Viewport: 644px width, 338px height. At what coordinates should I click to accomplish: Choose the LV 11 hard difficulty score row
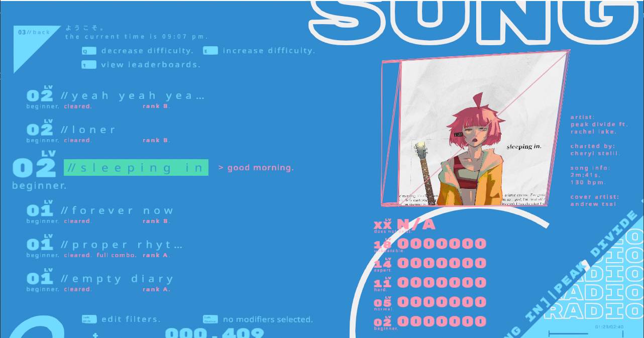[431, 283]
